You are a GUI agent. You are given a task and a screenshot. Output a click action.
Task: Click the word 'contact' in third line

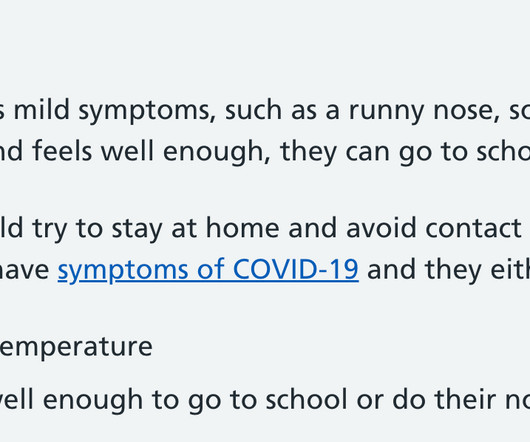click(474, 229)
